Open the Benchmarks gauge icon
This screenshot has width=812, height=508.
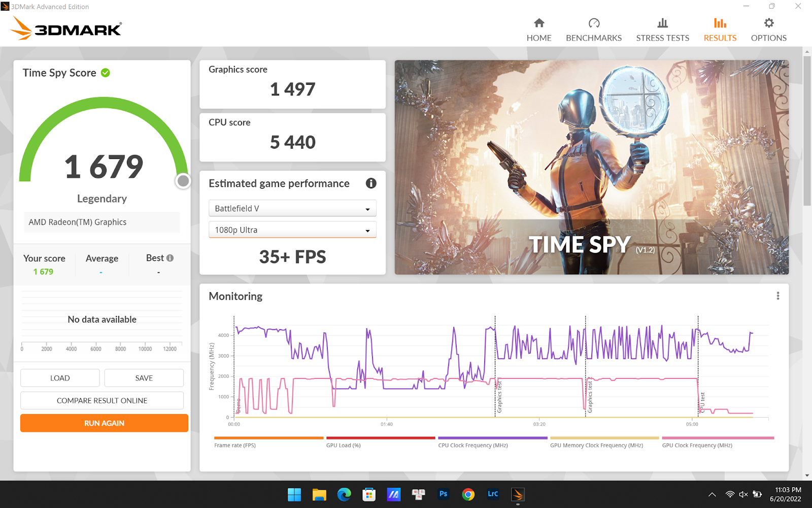(x=594, y=23)
